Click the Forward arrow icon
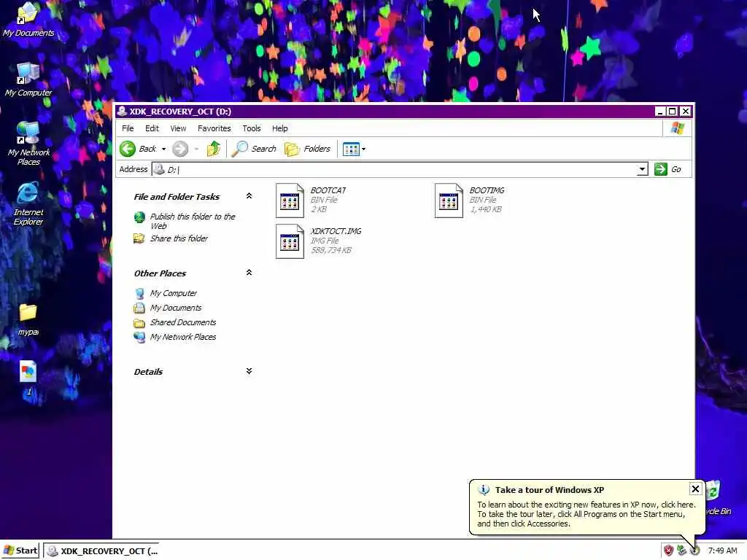 (x=180, y=149)
